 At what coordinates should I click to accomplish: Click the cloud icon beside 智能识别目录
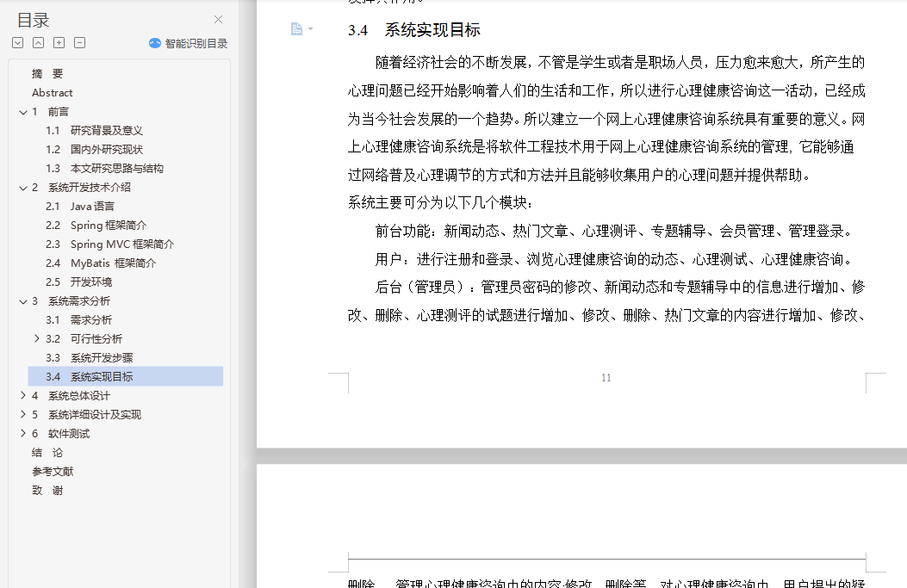[x=154, y=43]
